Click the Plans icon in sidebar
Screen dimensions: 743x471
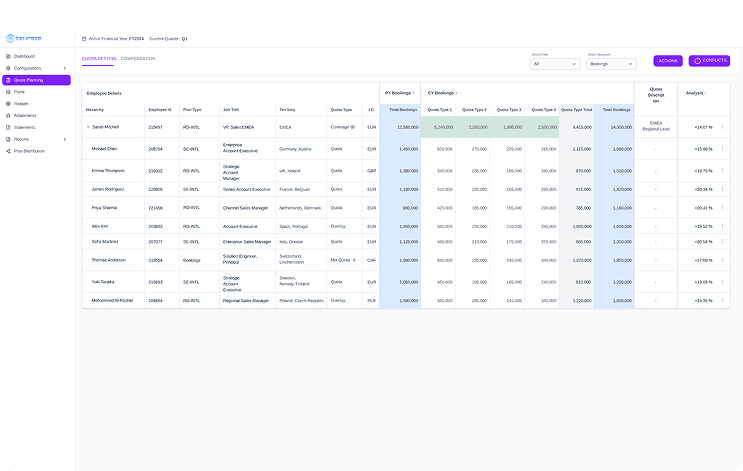tap(8, 92)
